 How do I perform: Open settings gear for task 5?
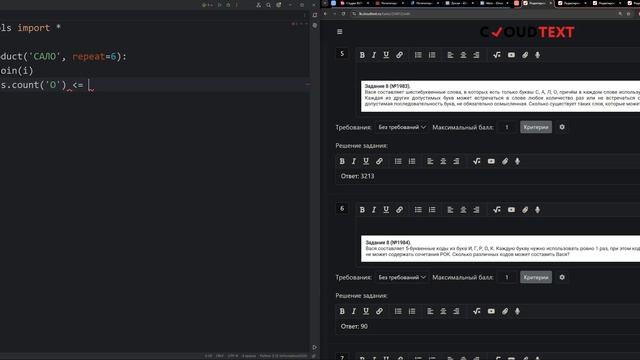coord(562,127)
